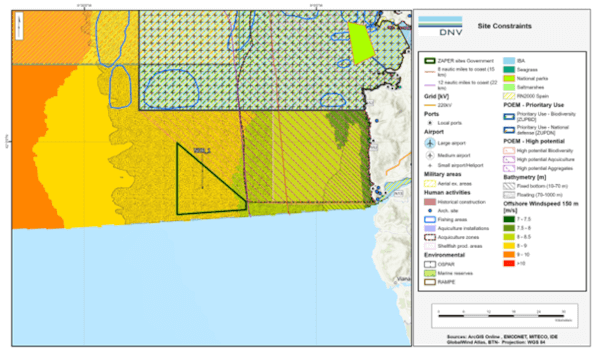Click the >10 red windspeed swatch
The image size is (600, 360).
pos(509,263)
